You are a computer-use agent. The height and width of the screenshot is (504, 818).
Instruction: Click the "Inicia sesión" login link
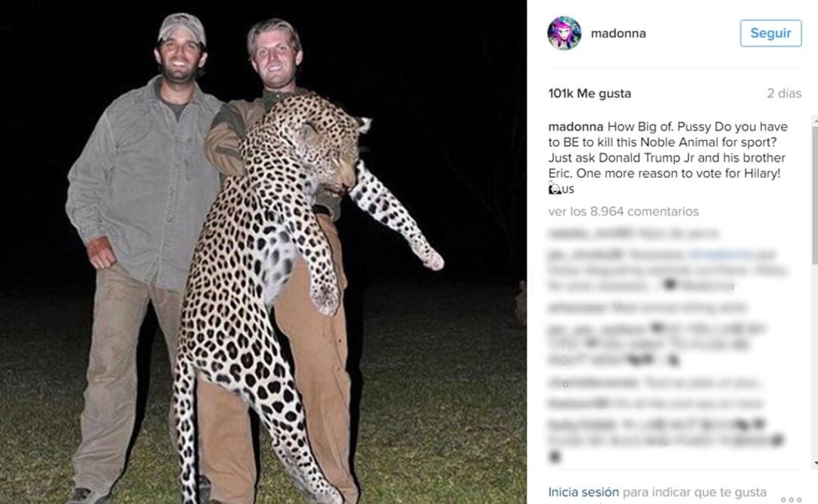(x=583, y=492)
